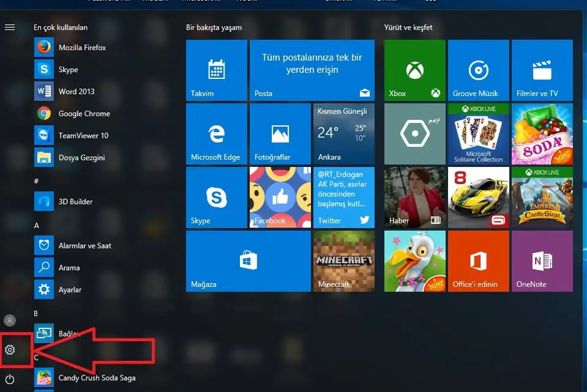Click the user account avatar icon
Viewport: 587px width, 392px height.
[9, 320]
